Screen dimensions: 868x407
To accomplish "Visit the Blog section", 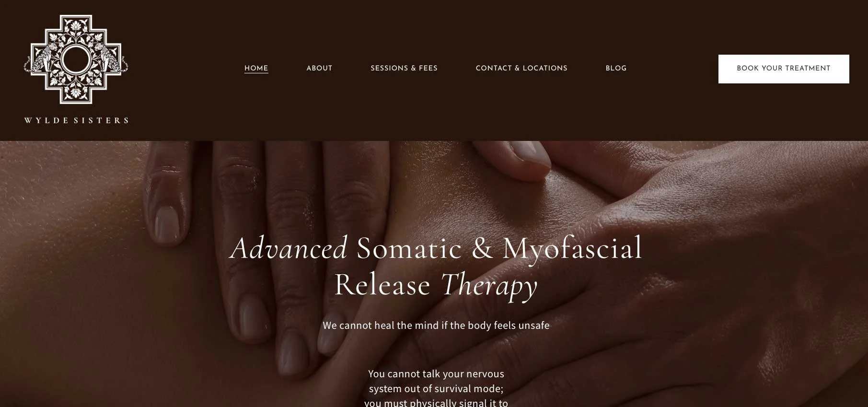I will (616, 69).
